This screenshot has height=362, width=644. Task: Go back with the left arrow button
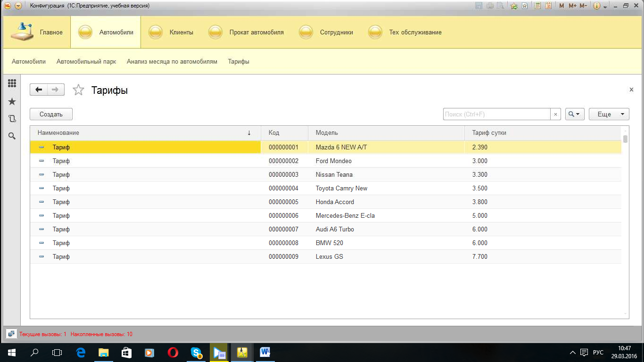39,90
